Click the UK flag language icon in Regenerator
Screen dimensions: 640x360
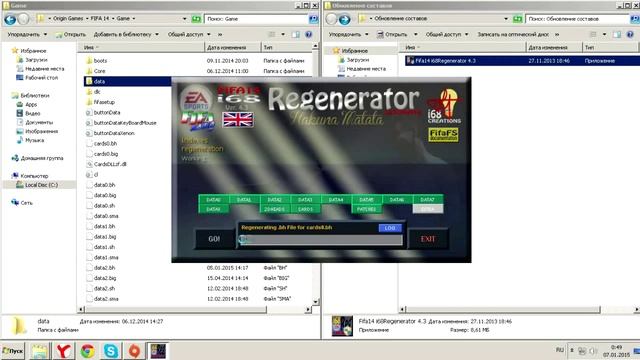[x=238, y=120]
